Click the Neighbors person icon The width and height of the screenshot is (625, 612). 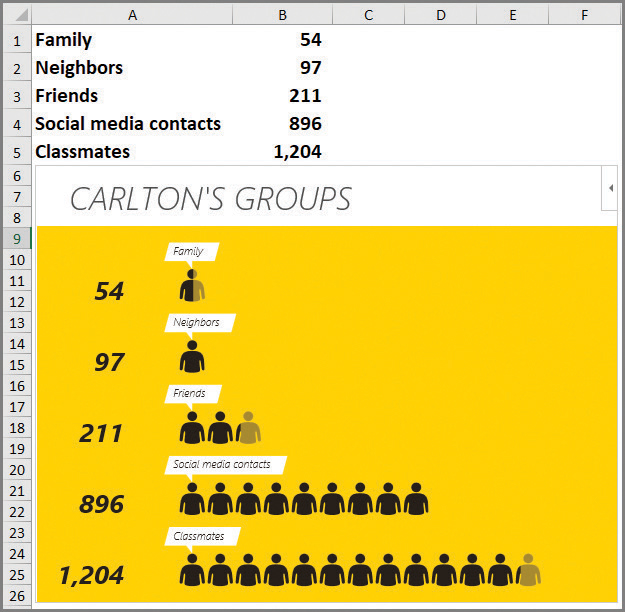click(192, 358)
